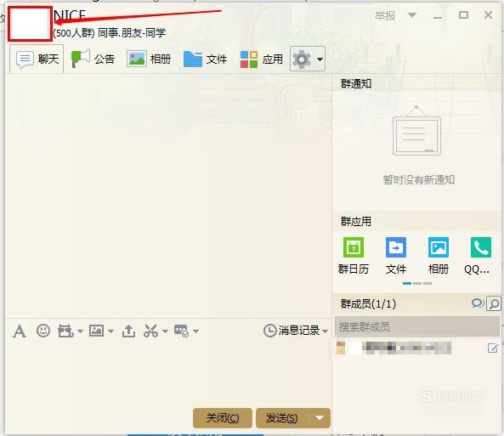Image resolution: width=504 pixels, height=436 pixels.
Task: Open the 群日历 group calendar app
Action: [x=354, y=256]
